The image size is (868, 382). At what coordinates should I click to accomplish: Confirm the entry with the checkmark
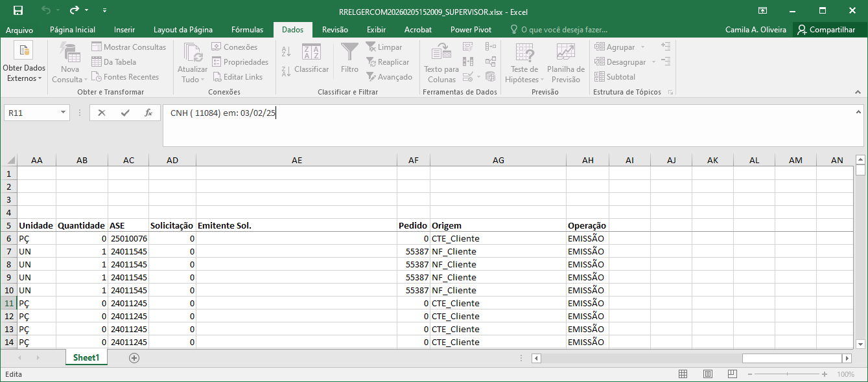[125, 113]
